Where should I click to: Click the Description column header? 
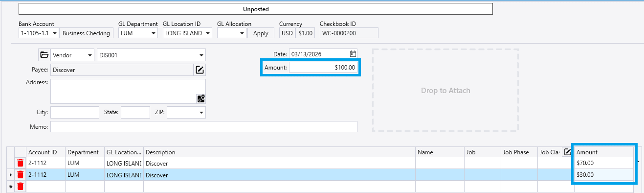[x=279, y=152]
